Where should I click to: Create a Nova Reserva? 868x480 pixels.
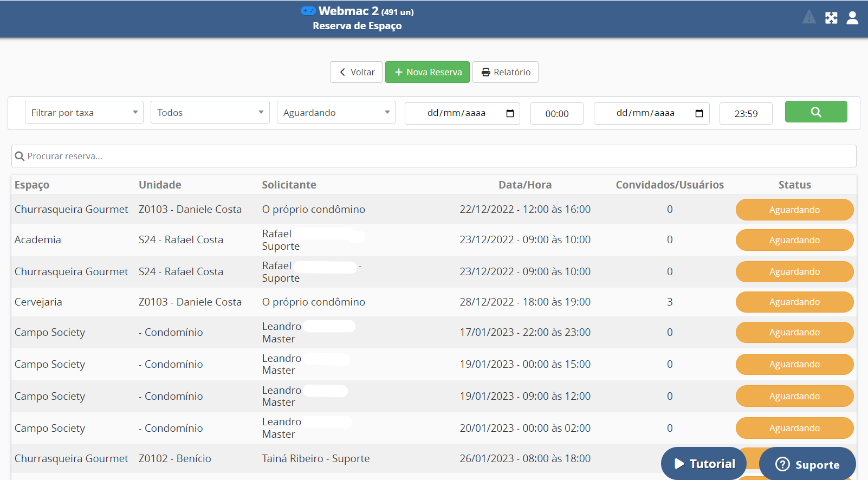point(427,72)
